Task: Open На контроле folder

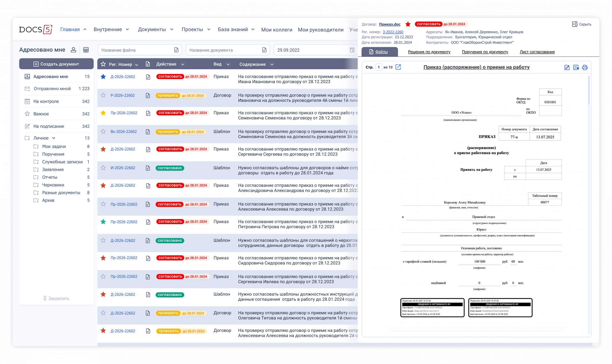Action: [57, 101]
